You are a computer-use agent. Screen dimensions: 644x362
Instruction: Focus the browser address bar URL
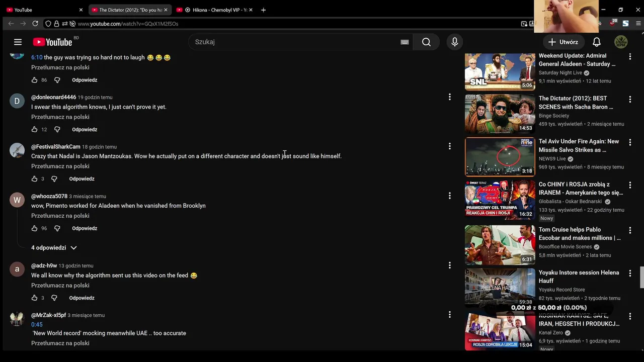click(x=128, y=24)
